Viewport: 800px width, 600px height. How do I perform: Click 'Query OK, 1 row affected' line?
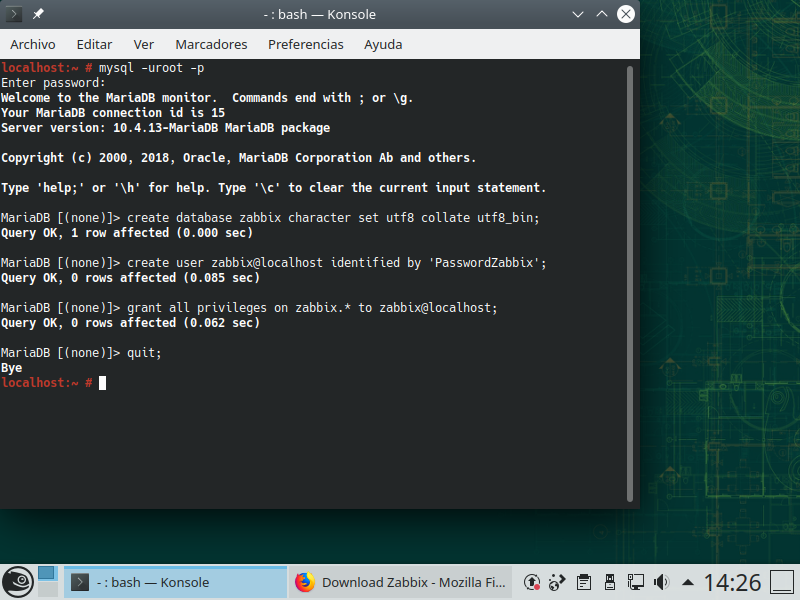coord(127,233)
